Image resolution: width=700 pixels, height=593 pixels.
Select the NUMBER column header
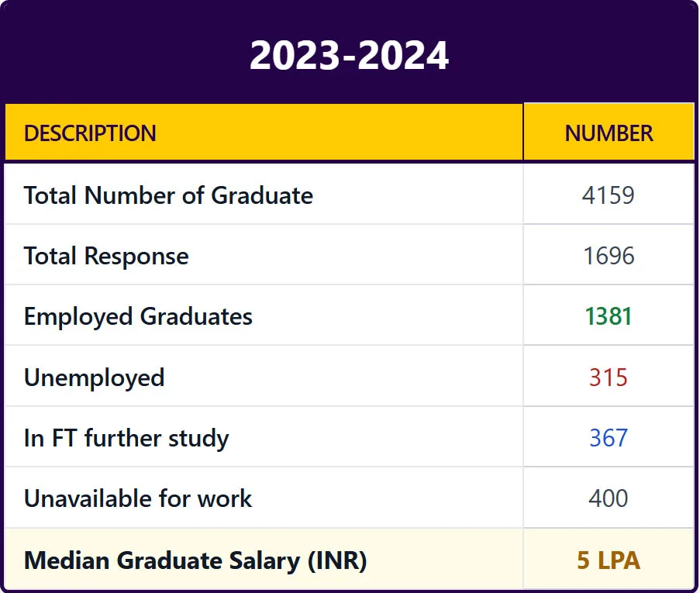[609, 133]
